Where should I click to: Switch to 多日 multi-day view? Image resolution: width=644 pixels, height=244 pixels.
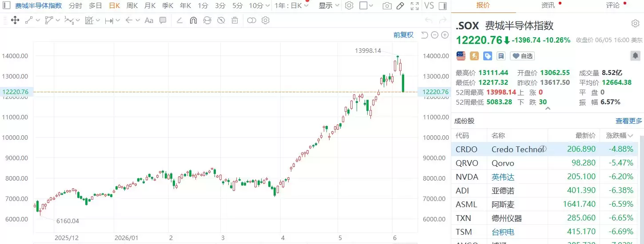95,6
